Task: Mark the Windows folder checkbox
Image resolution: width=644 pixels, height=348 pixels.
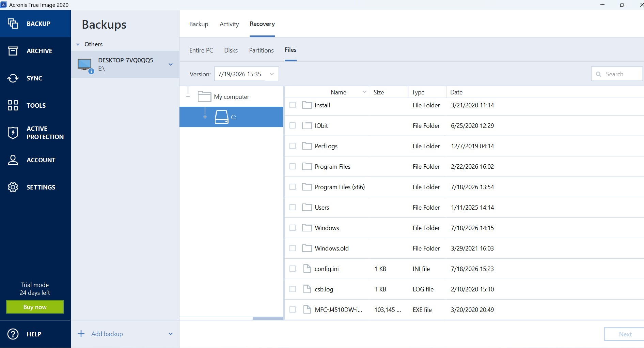Action: click(293, 228)
